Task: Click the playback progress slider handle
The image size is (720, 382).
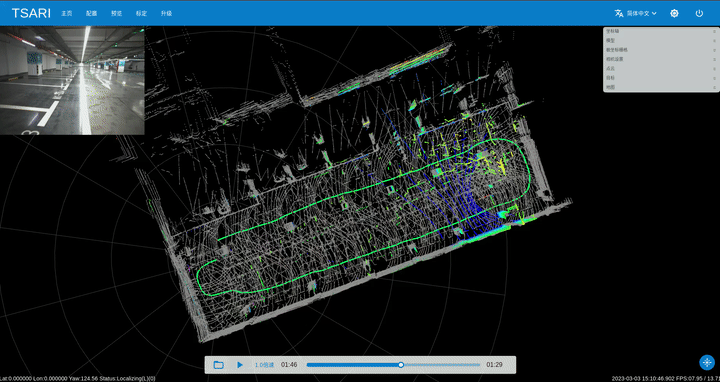Action: tap(401, 365)
